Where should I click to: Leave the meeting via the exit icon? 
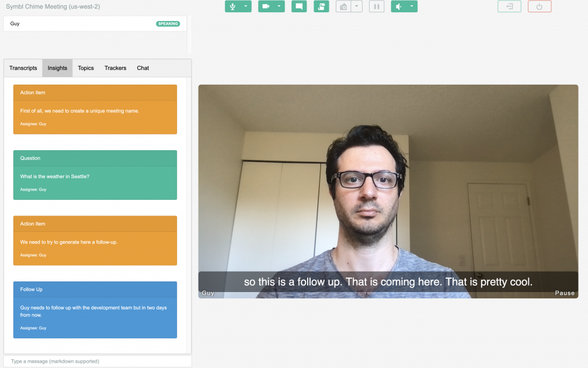pyautogui.click(x=509, y=6)
